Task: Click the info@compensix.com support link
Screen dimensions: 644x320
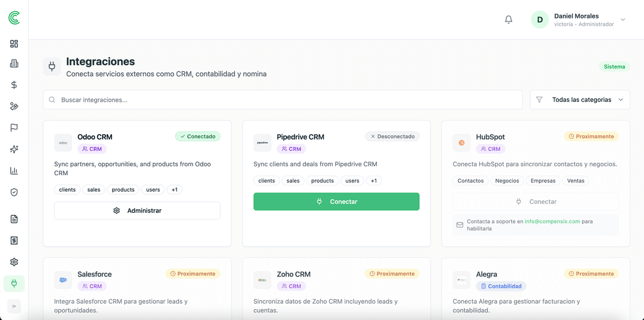Action: pos(552,221)
